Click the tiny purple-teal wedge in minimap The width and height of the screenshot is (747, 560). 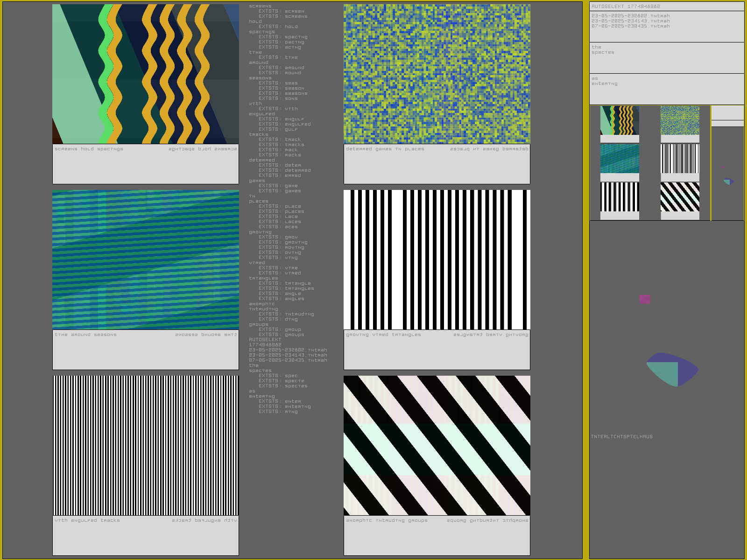pyautogui.click(x=728, y=182)
